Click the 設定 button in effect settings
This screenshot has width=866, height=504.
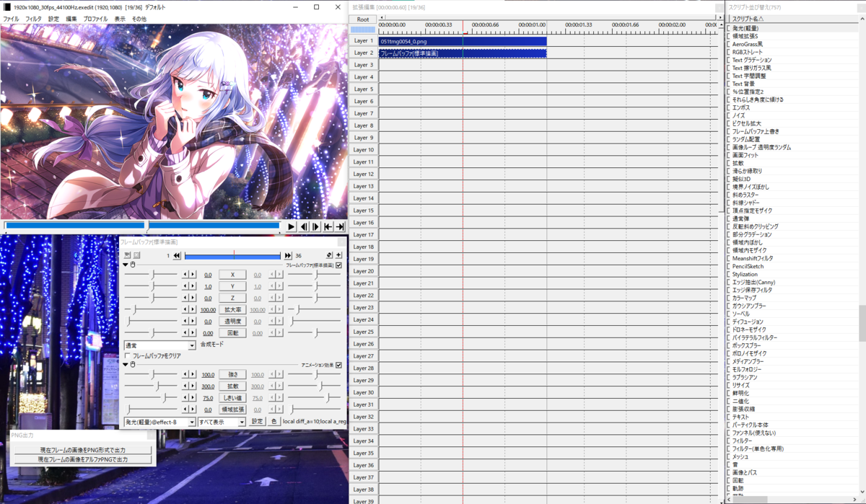coord(257,422)
